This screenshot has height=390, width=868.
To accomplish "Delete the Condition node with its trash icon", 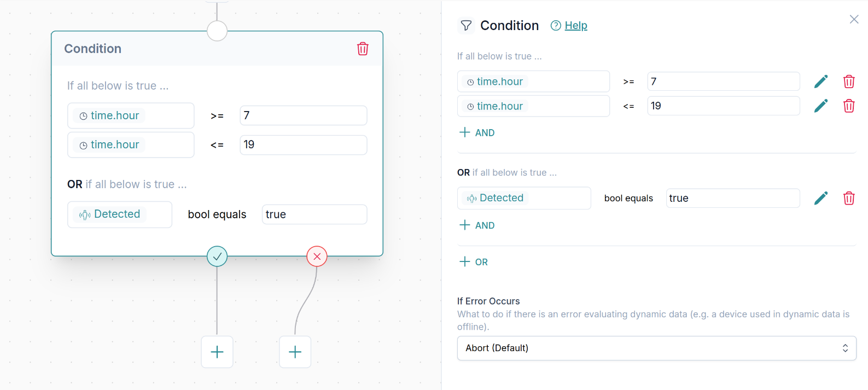I will click(x=363, y=49).
